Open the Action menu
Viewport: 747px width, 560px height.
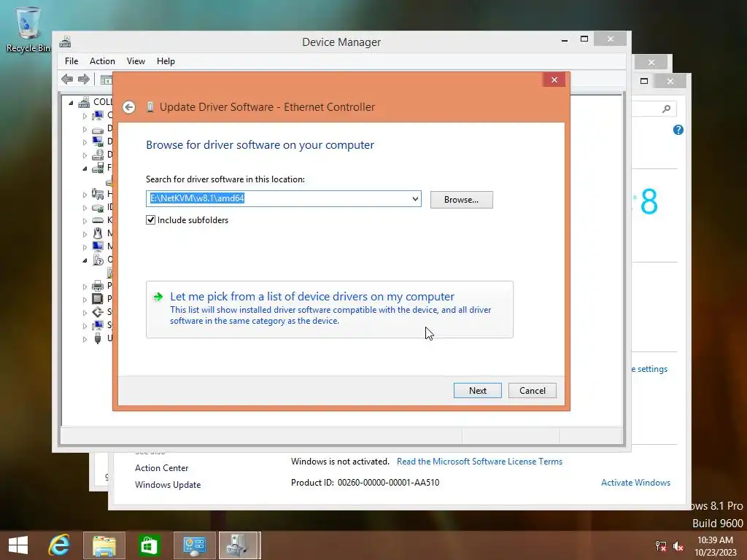coord(102,61)
